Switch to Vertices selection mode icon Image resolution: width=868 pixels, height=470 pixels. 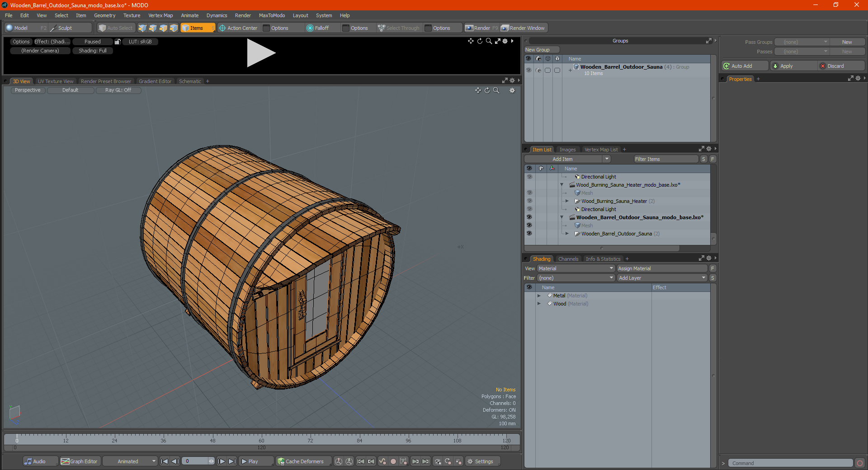[142, 28]
